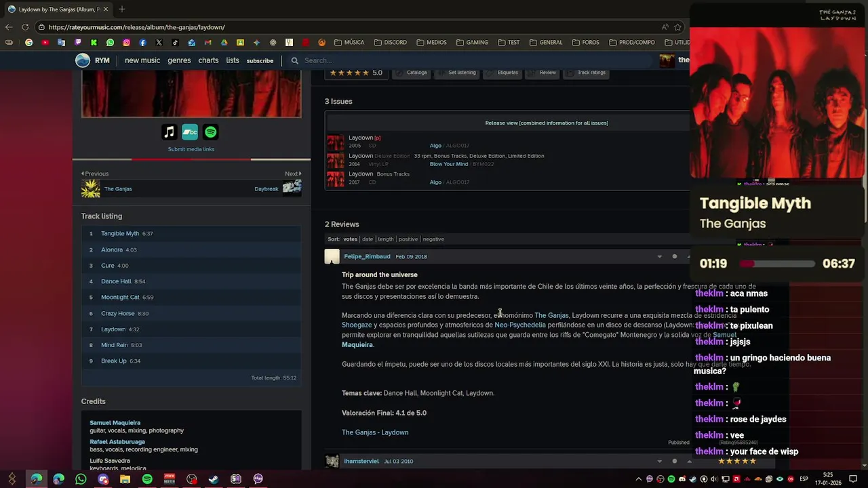Open the Bandcamp media link icon
Image resolution: width=868 pixels, height=488 pixels.
(x=190, y=132)
